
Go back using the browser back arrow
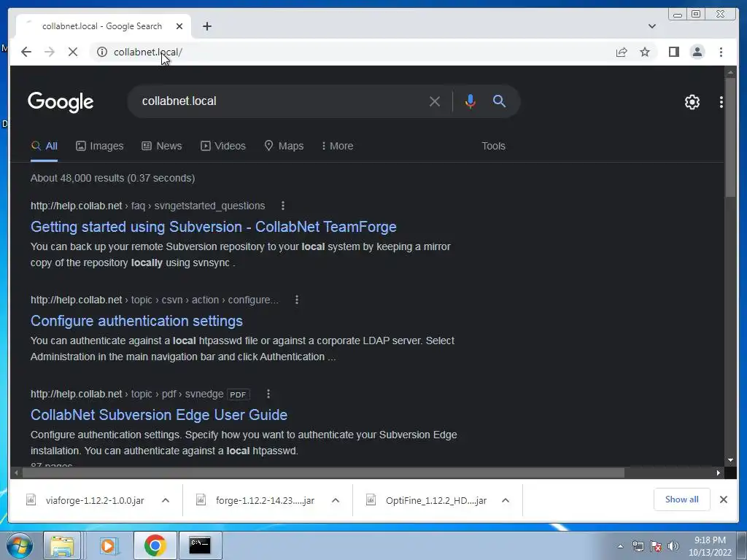click(26, 52)
